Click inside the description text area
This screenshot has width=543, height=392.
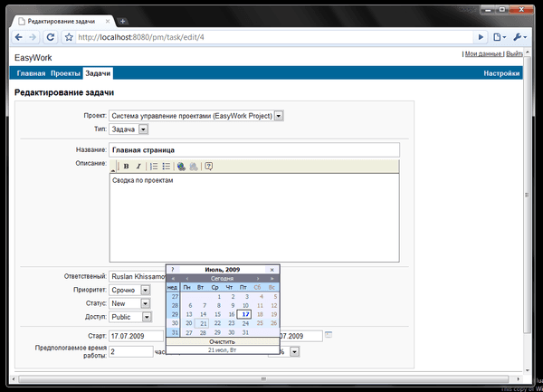pos(254,218)
